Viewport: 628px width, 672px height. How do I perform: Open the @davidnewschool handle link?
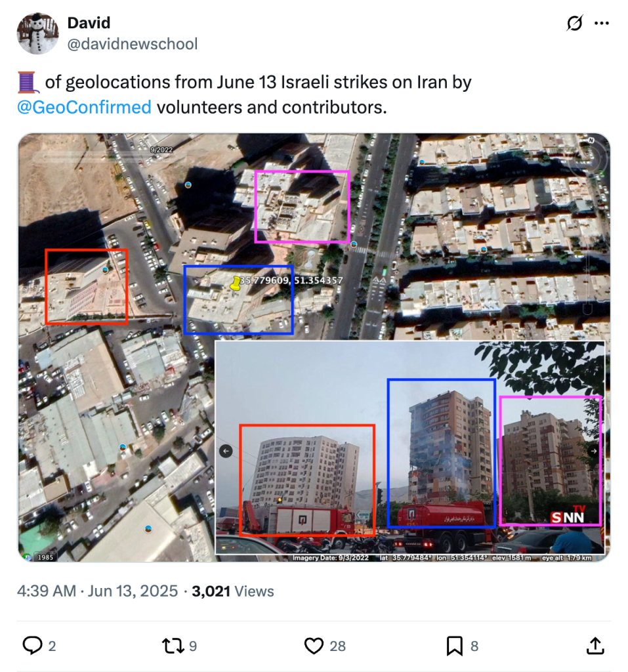tap(133, 44)
